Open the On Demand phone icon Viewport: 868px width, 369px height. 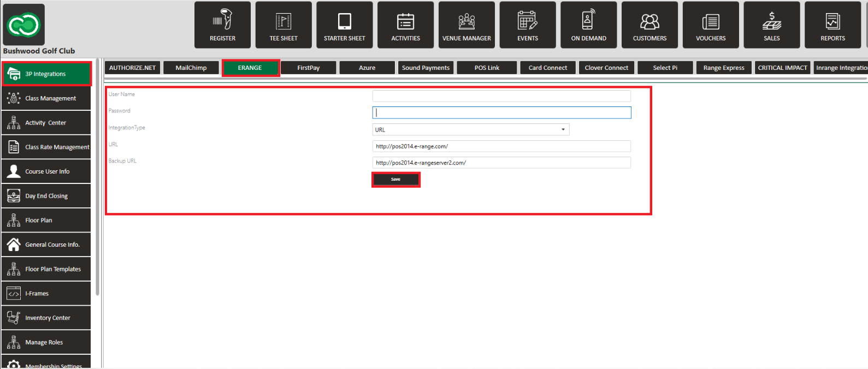point(589,25)
